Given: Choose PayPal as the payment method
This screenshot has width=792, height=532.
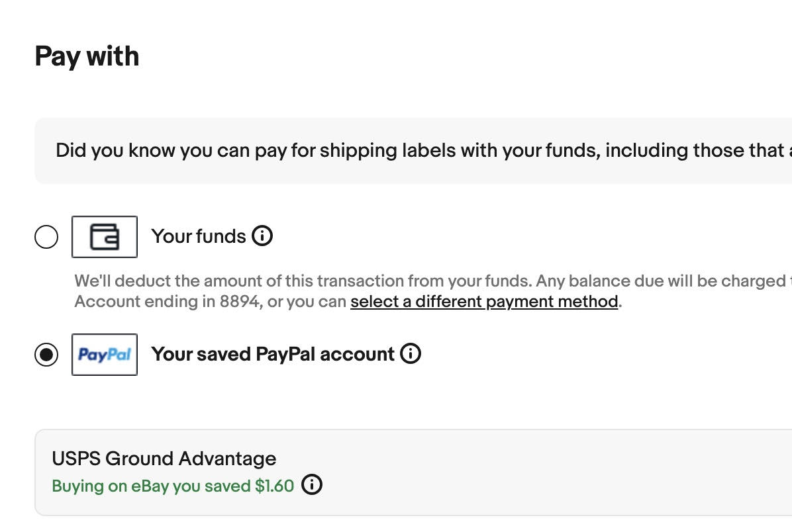Looking at the screenshot, I should coord(46,353).
